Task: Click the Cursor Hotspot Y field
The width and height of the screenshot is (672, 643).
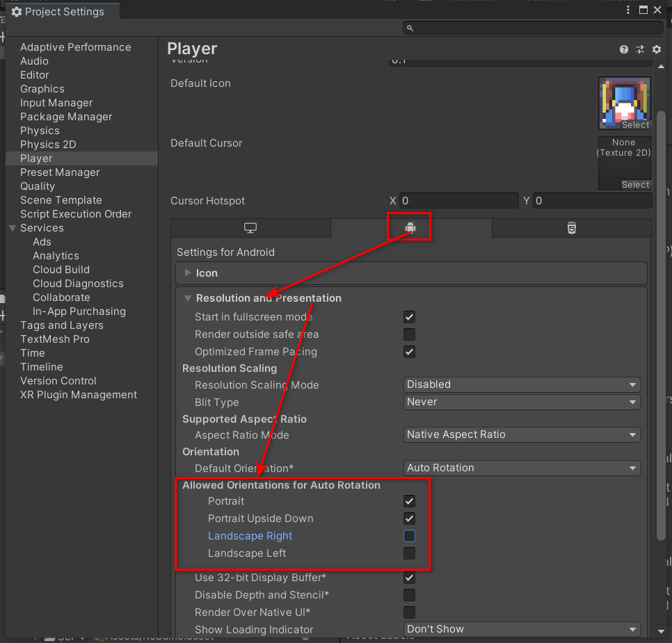Action: click(592, 201)
